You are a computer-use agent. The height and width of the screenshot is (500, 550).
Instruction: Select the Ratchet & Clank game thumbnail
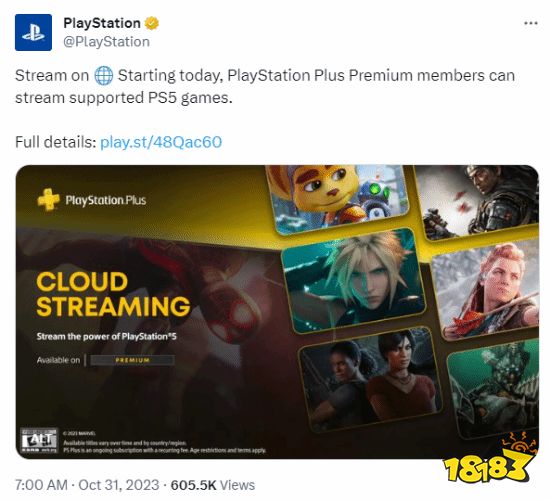(337, 199)
